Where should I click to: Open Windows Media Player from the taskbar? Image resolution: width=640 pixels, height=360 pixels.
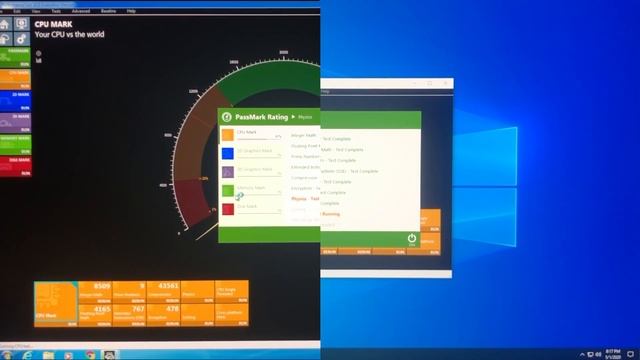point(69,355)
